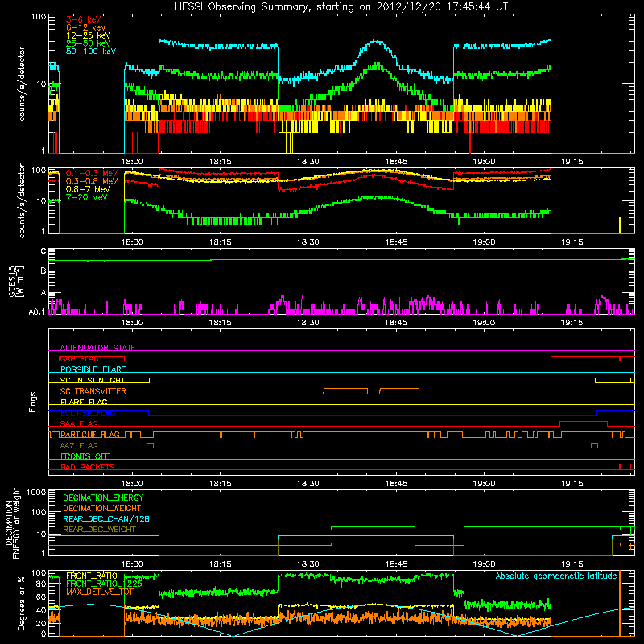Click the Absolute geomagnetic latitude label

556,576
